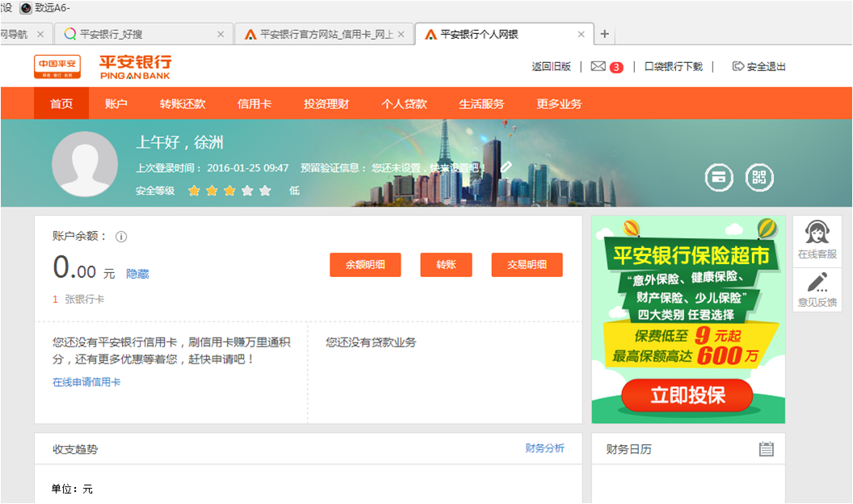Click the 单位：元 label
Viewport: 853px width, 504px height.
(x=72, y=489)
